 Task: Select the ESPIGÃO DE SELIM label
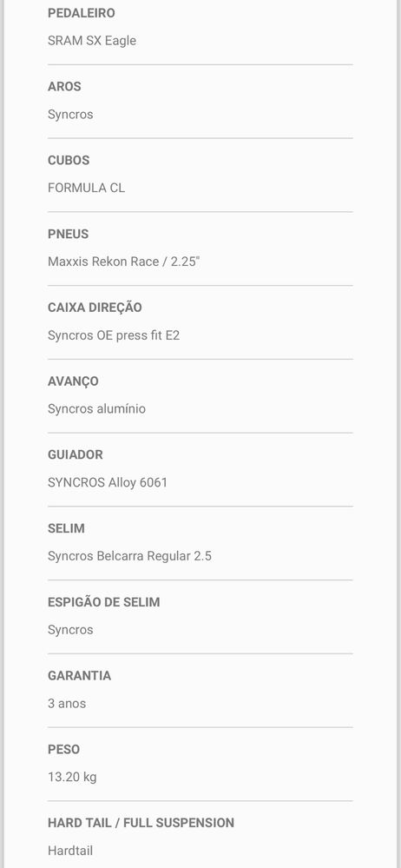pos(104,602)
